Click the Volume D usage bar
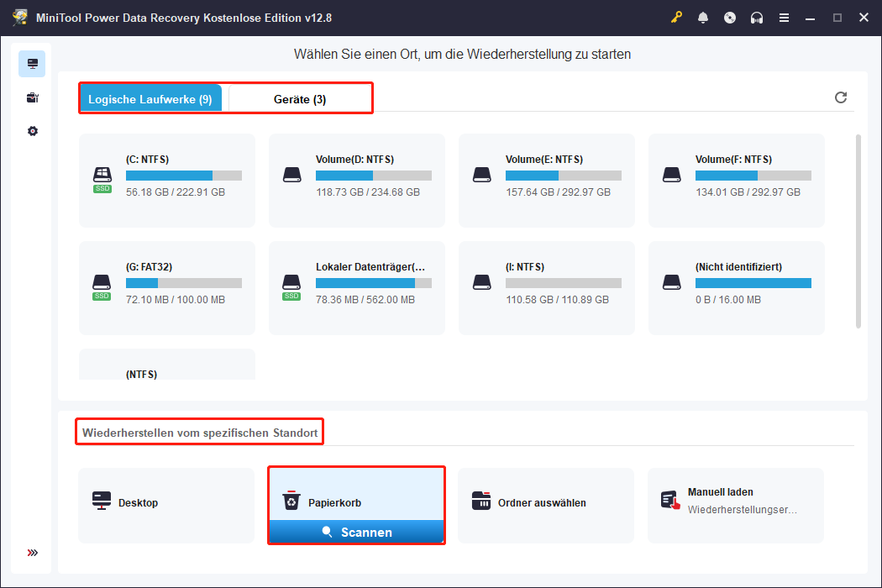This screenshot has height=588, width=882. coord(374,176)
